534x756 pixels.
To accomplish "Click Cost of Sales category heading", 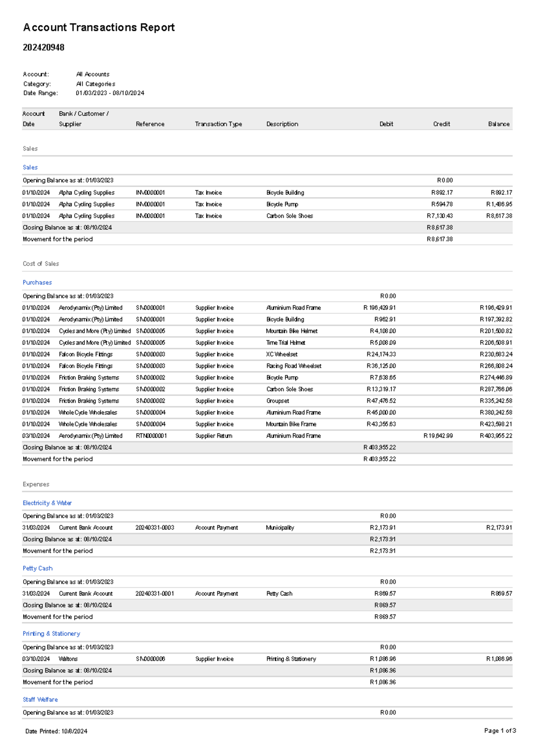I will click(x=41, y=264).
